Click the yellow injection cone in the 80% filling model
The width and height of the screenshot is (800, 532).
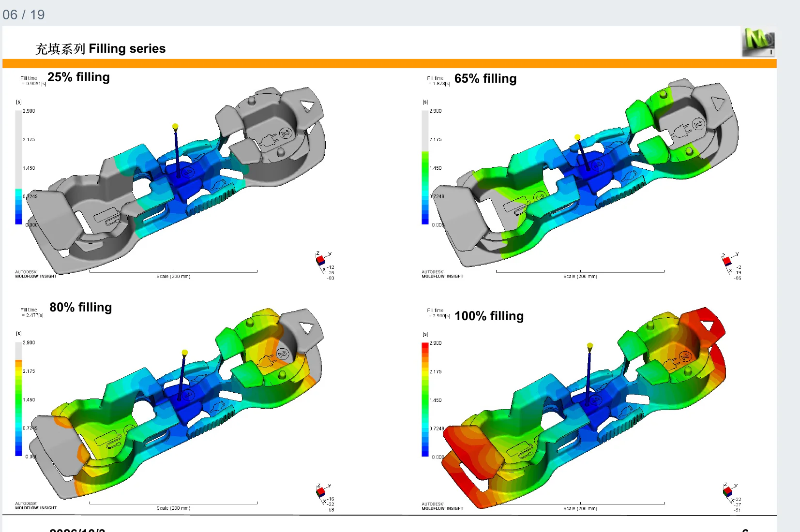(184, 353)
